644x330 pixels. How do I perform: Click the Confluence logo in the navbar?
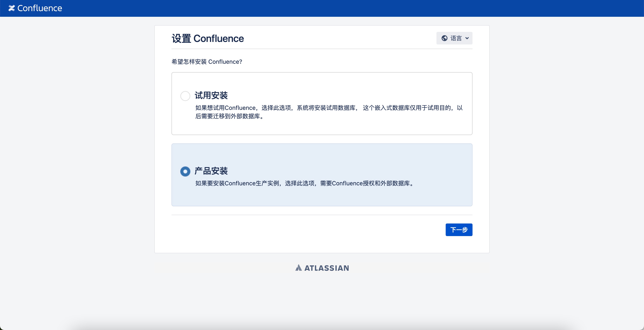(x=11, y=8)
